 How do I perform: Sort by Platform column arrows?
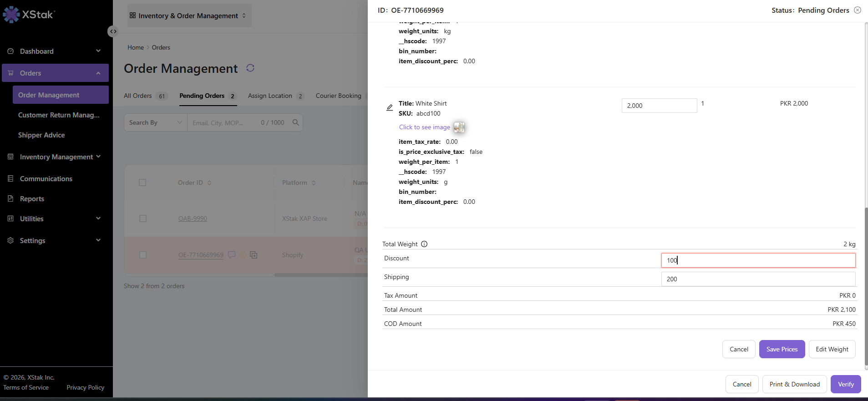tap(314, 183)
